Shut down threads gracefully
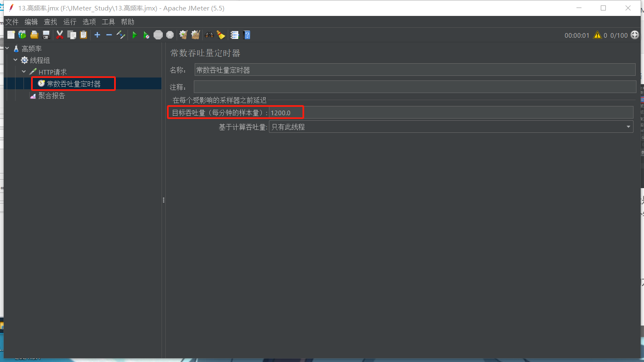 (x=170, y=35)
